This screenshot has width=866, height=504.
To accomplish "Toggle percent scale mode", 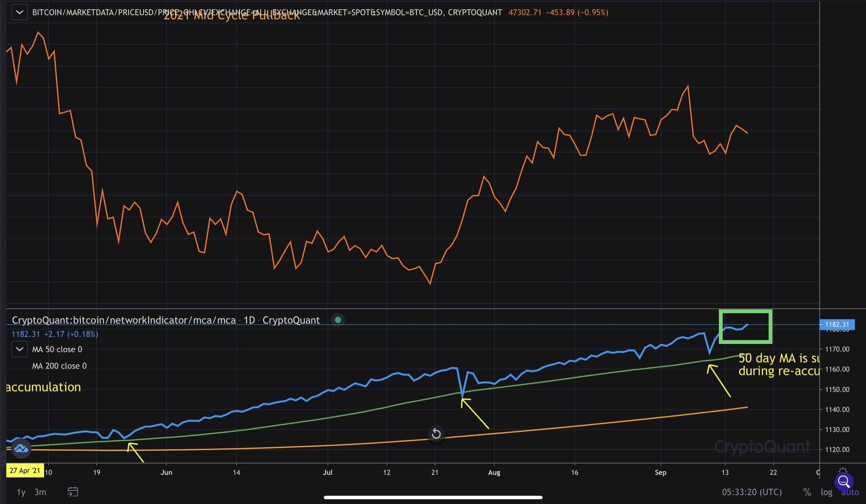I will point(807,492).
